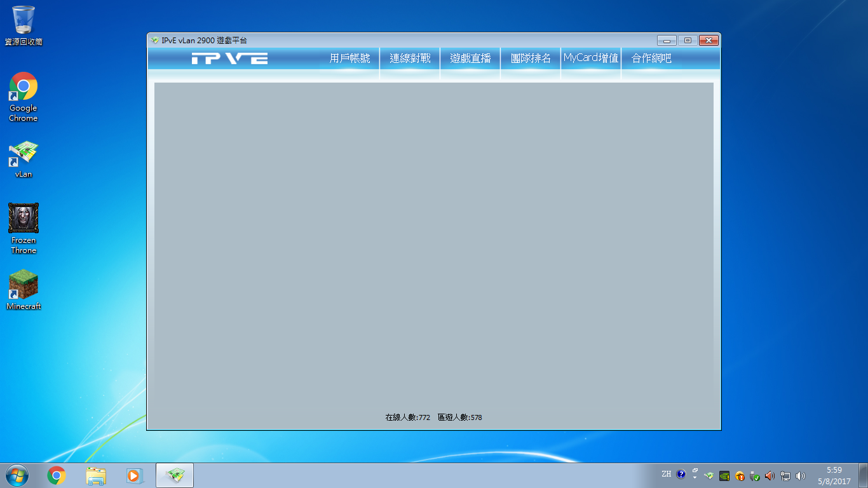
Task: Select the 團隊排名 tab
Action: [x=531, y=58]
